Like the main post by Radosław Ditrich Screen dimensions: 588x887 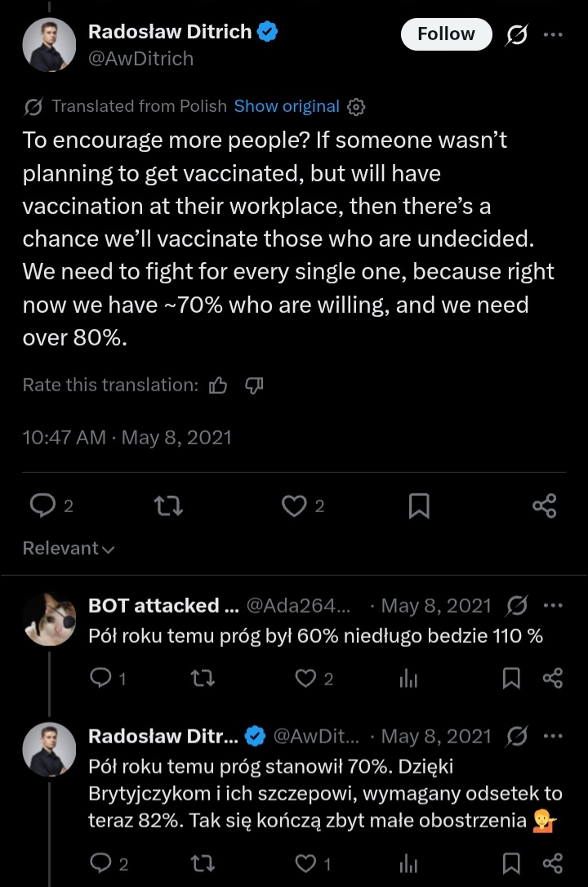[293, 506]
